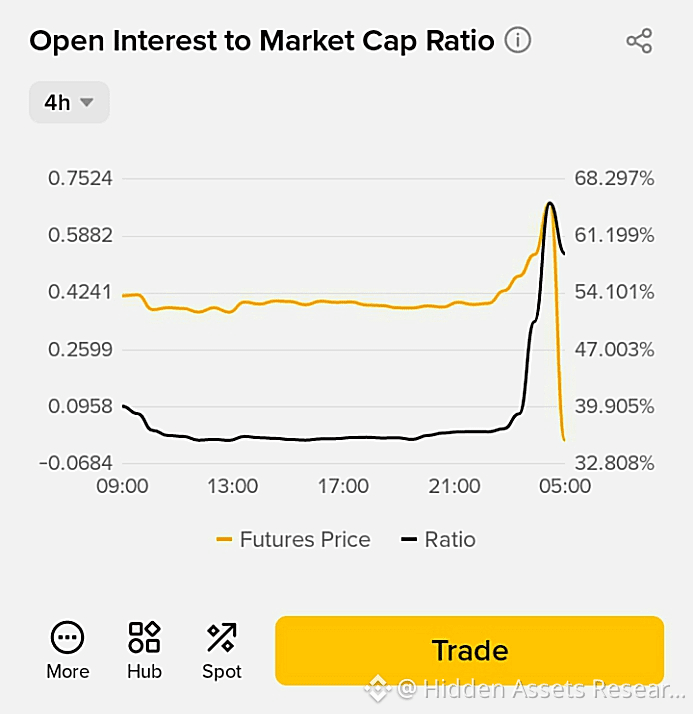Click the dropdown arrow next to 4h

[87, 102]
